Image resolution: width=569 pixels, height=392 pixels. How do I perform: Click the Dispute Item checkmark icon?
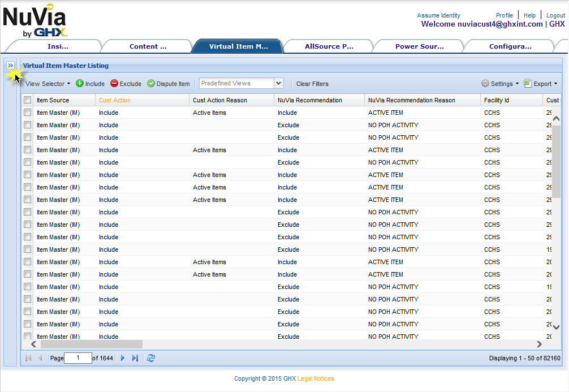(151, 84)
